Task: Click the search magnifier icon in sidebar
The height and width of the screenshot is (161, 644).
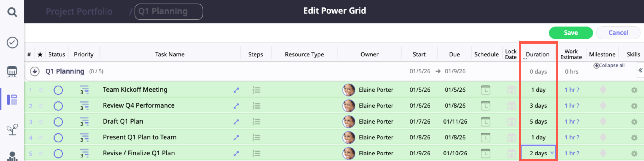Action: pos(12,12)
